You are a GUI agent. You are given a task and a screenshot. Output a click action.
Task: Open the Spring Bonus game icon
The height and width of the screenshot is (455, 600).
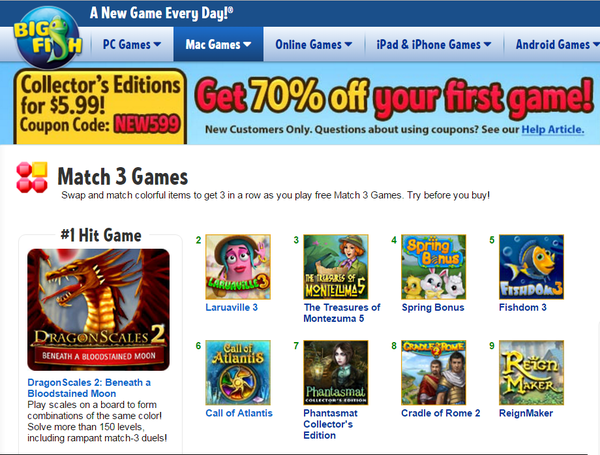tap(434, 267)
